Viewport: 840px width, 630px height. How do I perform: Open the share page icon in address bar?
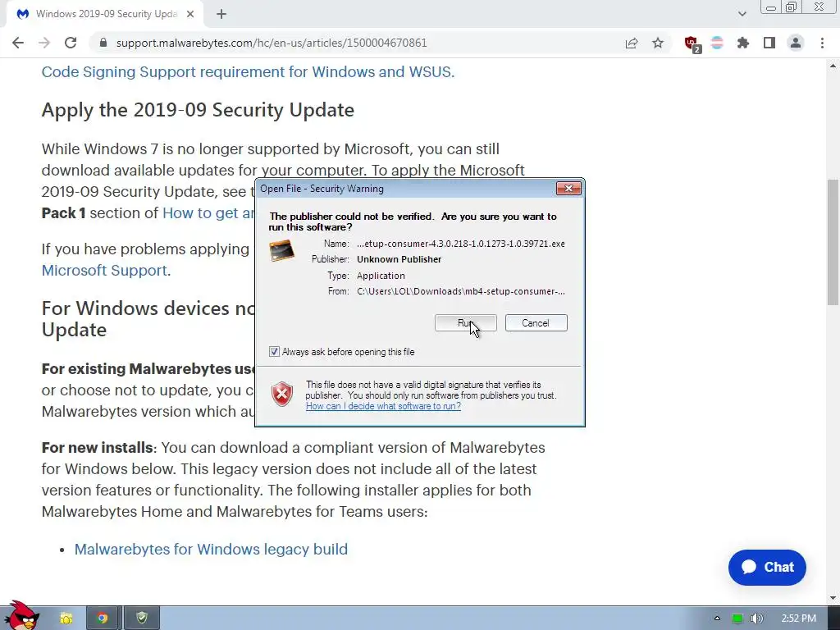pyautogui.click(x=632, y=43)
